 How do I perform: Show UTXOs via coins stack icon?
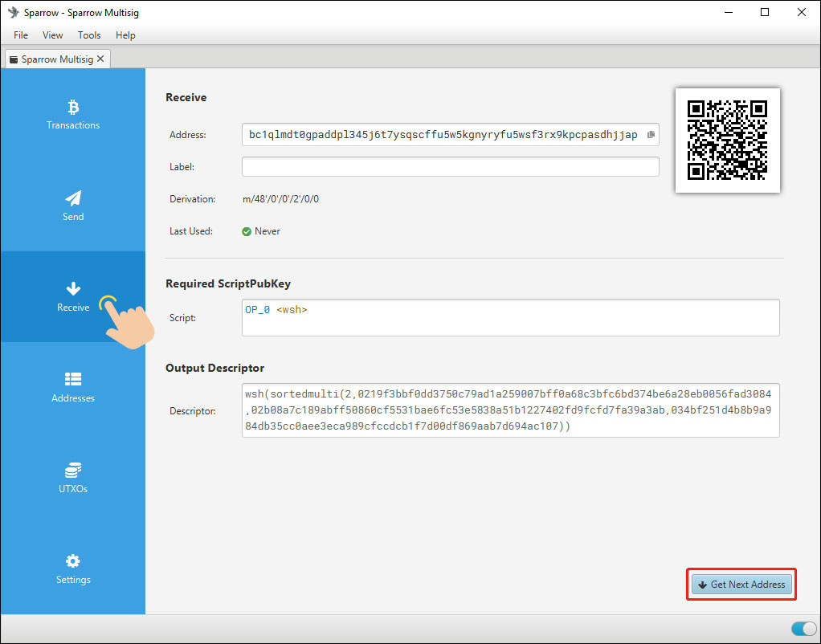pyautogui.click(x=73, y=471)
